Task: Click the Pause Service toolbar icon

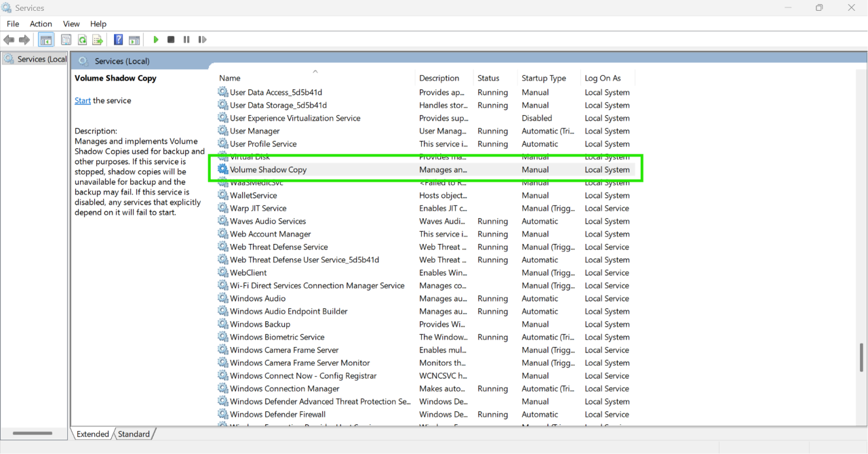Action: click(x=186, y=40)
